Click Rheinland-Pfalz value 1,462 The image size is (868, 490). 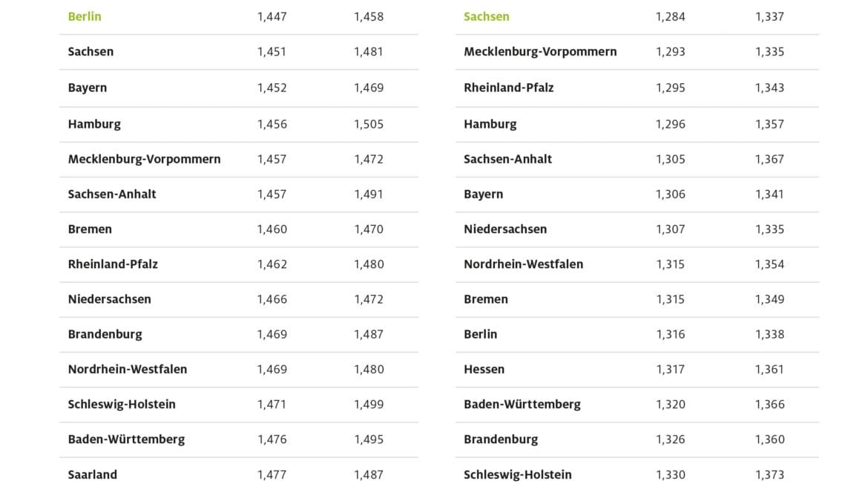click(272, 264)
